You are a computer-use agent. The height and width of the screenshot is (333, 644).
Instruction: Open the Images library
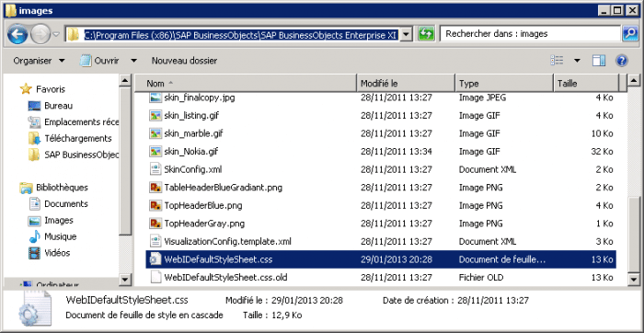click(59, 221)
